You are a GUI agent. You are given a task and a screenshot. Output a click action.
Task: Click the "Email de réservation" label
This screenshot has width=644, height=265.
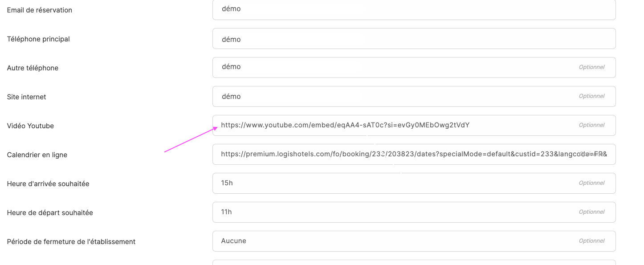pos(40,10)
